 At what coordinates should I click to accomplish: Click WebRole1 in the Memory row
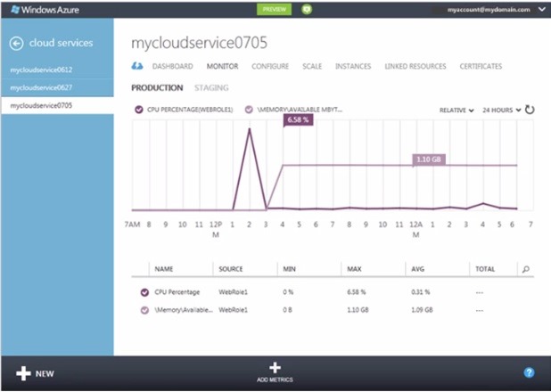(233, 310)
